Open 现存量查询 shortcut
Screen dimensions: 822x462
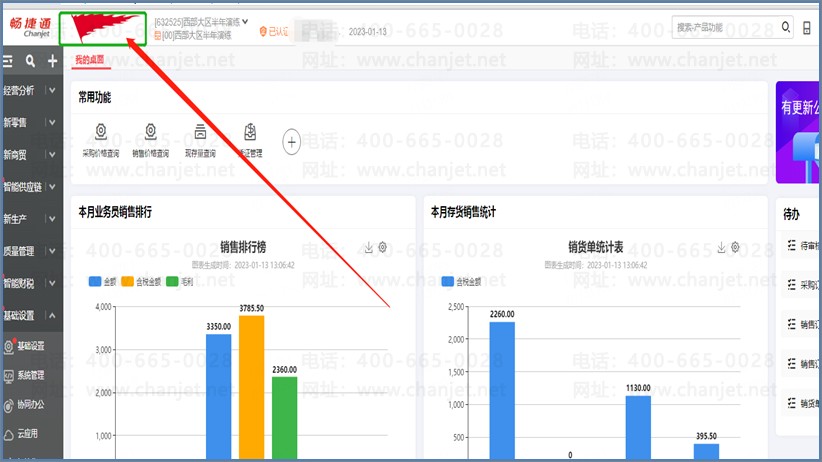click(x=200, y=141)
